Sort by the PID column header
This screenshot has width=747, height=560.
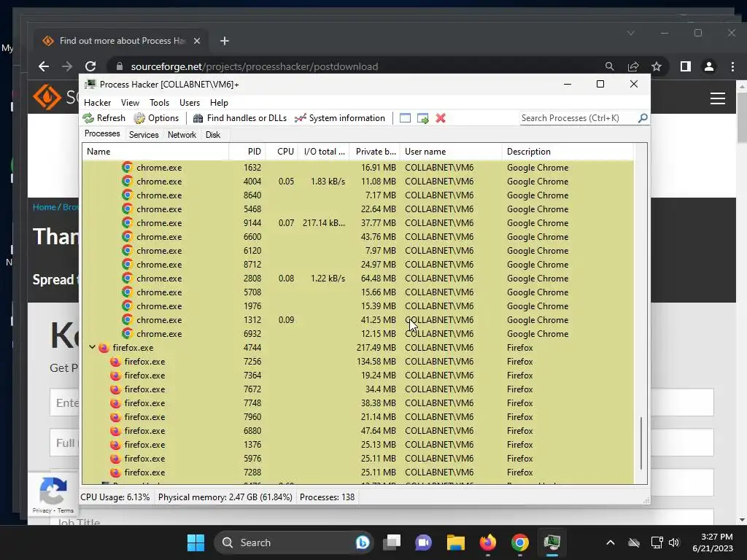pyautogui.click(x=247, y=152)
